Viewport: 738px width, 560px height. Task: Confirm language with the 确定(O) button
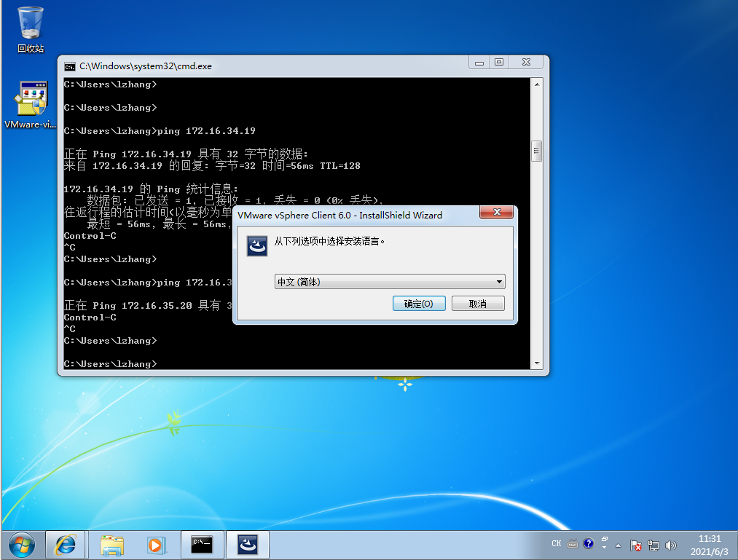pyautogui.click(x=419, y=304)
